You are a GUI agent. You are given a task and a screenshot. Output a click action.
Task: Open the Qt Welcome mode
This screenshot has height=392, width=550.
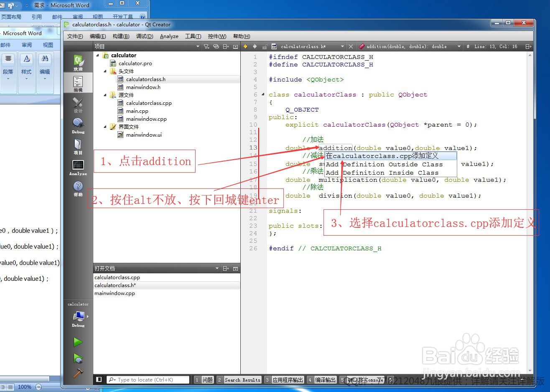click(78, 63)
